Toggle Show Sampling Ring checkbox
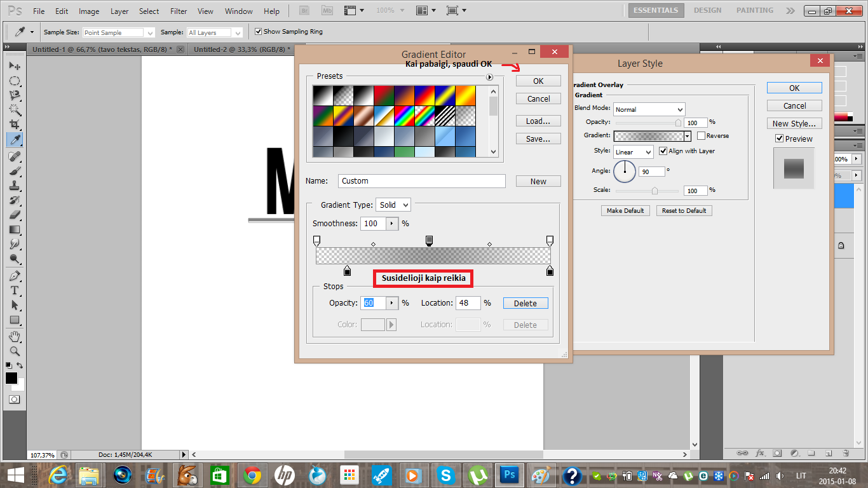This screenshot has width=868, height=488. 258,32
